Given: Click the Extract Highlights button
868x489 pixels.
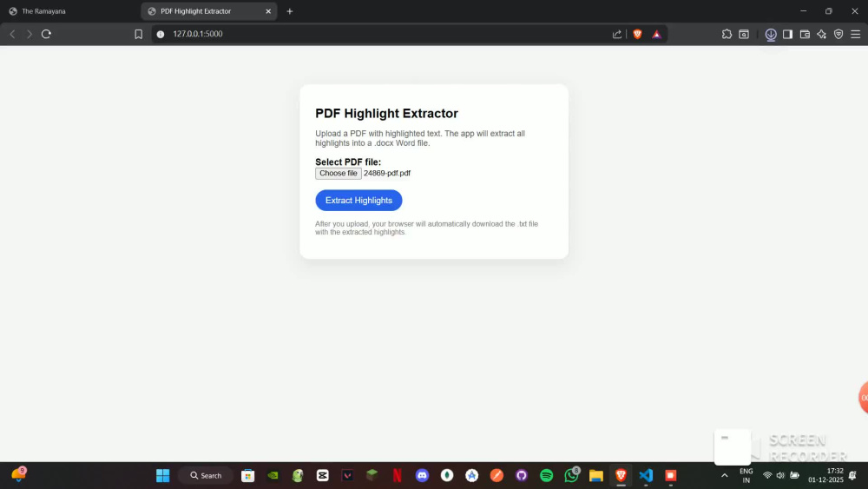Looking at the screenshot, I should (x=358, y=201).
